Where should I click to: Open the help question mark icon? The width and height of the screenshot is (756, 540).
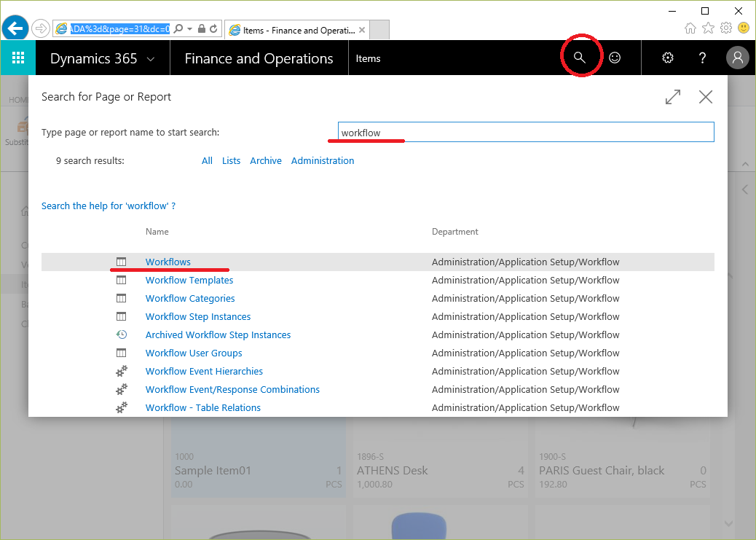(703, 58)
